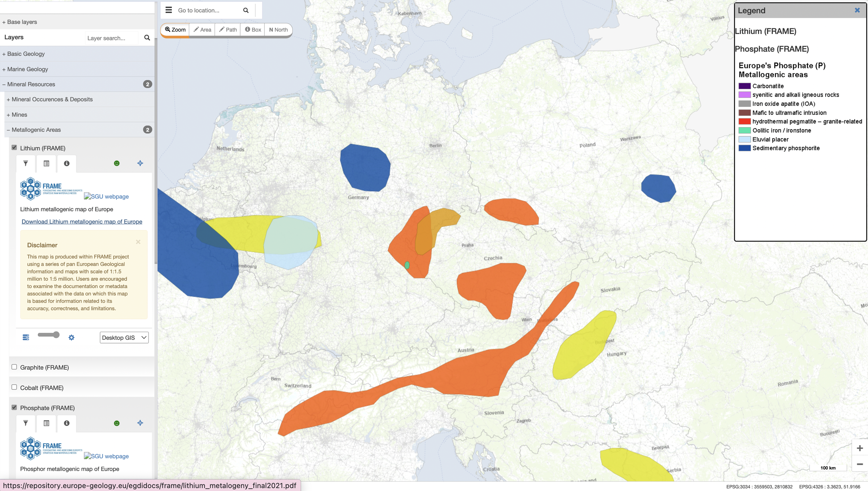This screenshot has width=868, height=491.
Task: Expand the Basic Geology group
Action: tap(26, 54)
